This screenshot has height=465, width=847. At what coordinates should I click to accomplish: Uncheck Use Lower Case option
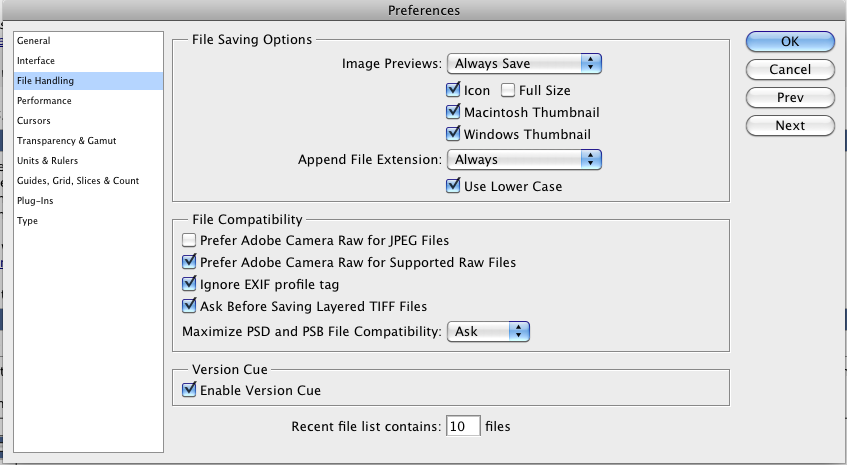click(453, 186)
